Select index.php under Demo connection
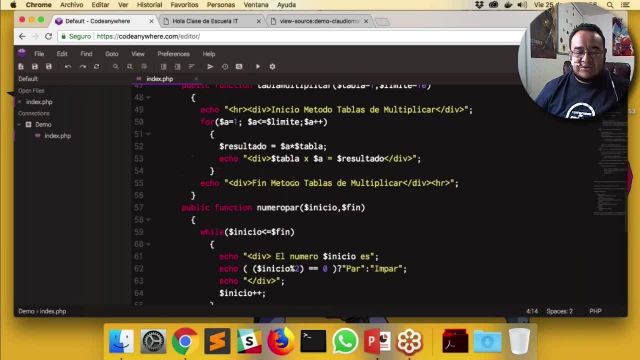The width and height of the screenshot is (640, 360). click(58, 136)
